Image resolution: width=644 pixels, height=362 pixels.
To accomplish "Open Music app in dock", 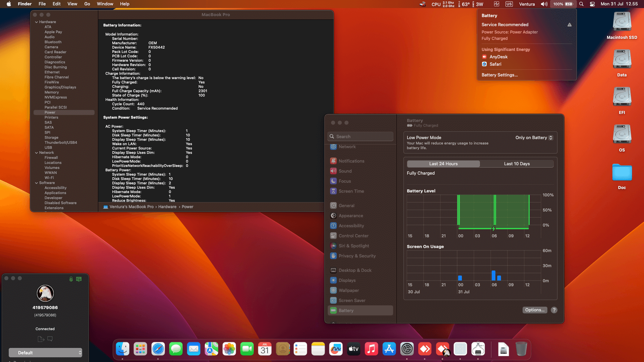I will pos(371,349).
